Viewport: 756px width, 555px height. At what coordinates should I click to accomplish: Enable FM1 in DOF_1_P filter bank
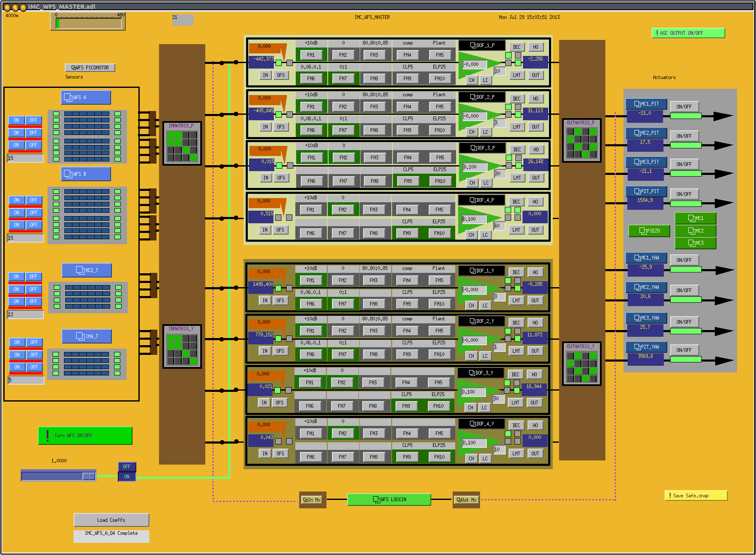tap(311, 55)
